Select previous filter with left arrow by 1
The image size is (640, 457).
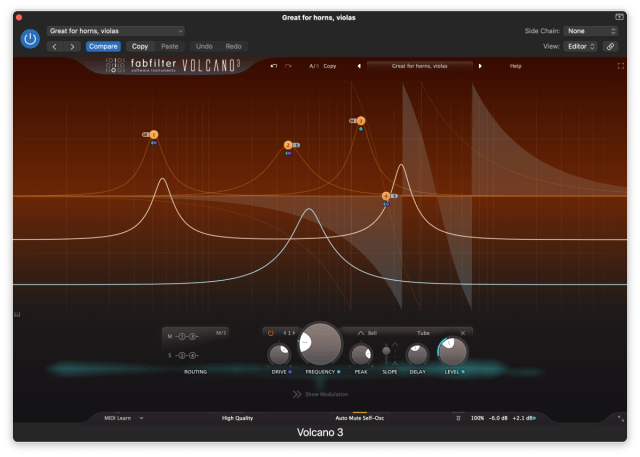285,333
